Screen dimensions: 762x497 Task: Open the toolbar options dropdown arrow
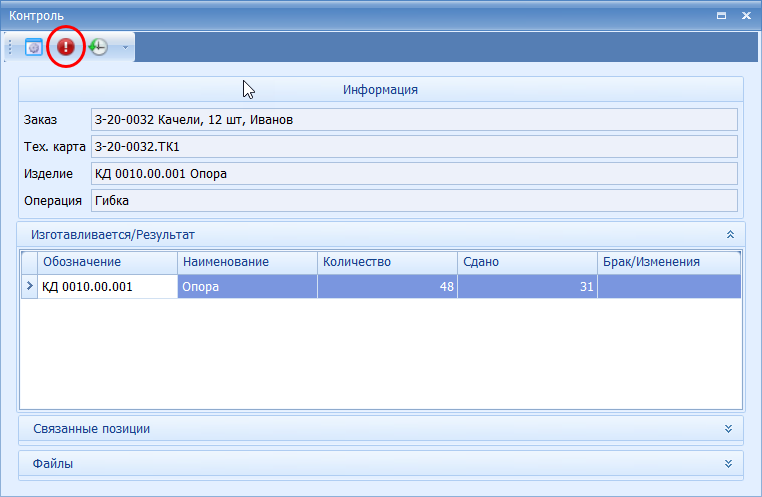click(124, 47)
